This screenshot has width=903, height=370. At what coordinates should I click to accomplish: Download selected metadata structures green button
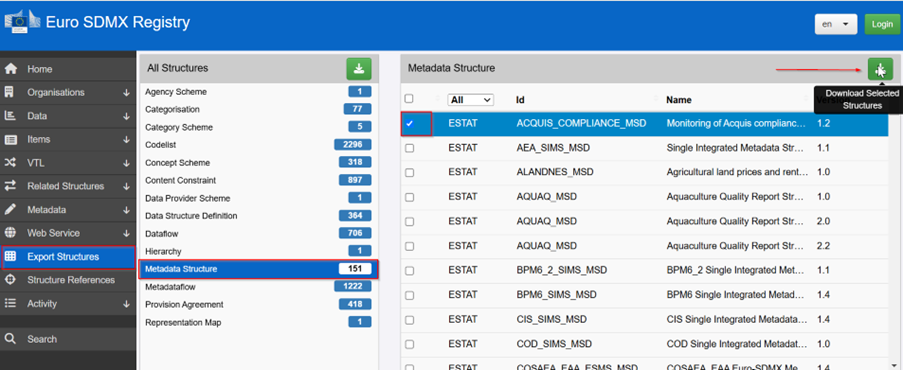pyautogui.click(x=881, y=69)
